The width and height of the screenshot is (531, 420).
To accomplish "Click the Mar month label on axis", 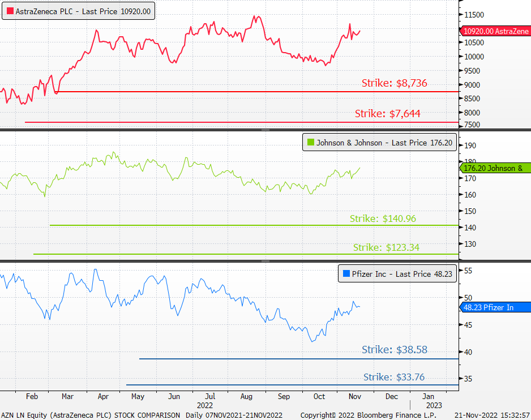I will 67,396.
